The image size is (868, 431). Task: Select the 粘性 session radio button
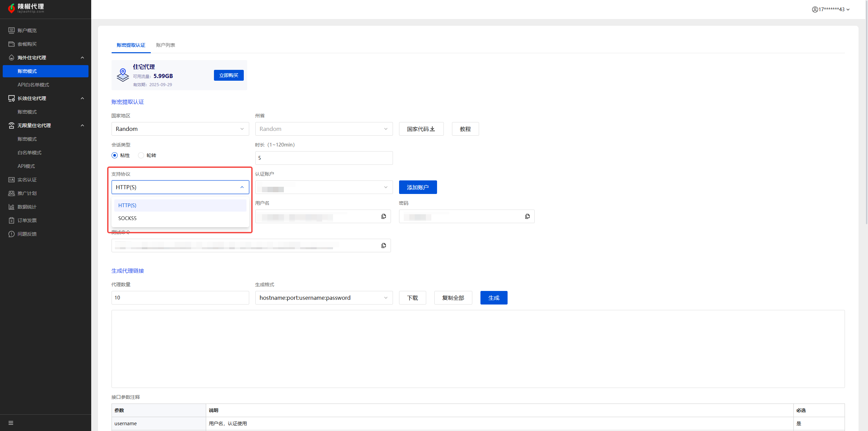pyautogui.click(x=115, y=155)
